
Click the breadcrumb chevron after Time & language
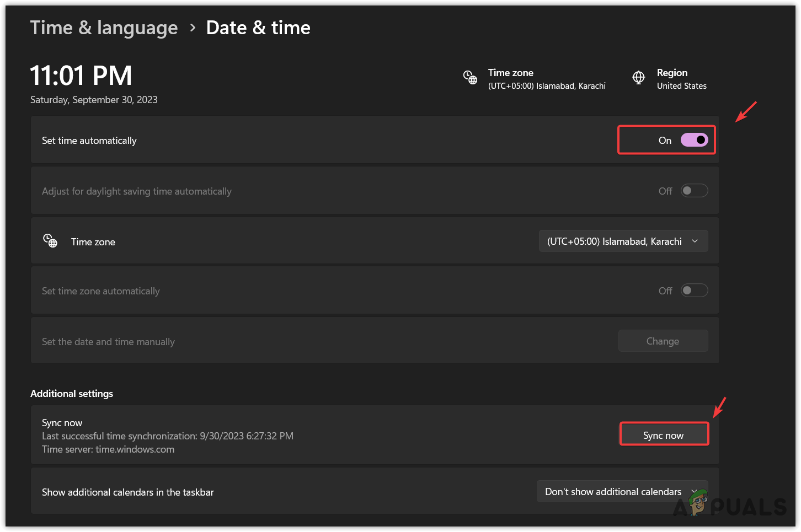coord(193,28)
